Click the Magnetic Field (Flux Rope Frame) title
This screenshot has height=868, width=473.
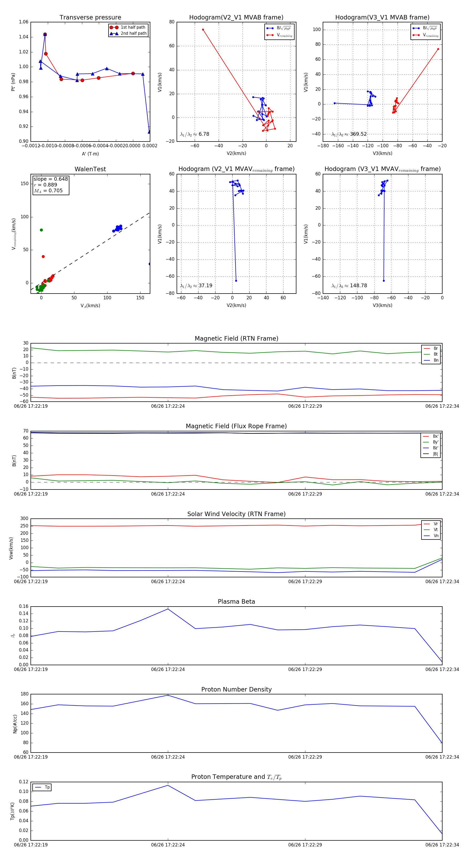tap(236, 426)
